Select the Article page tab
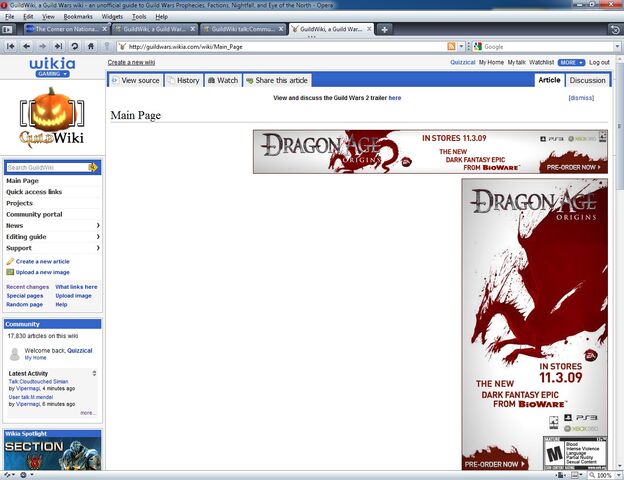The width and height of the screenshot is (624, 480). click(x=549, y=80)
